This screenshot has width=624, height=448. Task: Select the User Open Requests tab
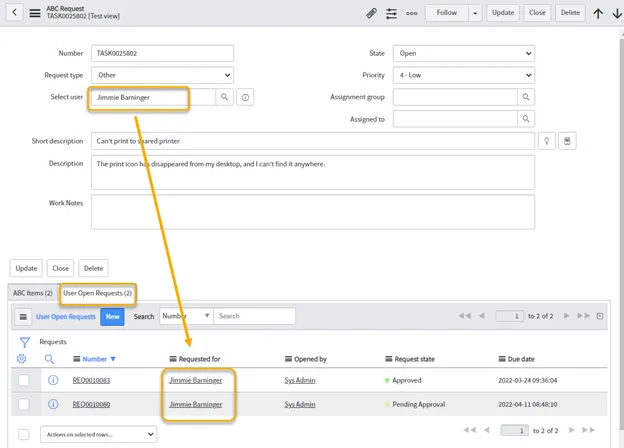[x=97, y=293]
